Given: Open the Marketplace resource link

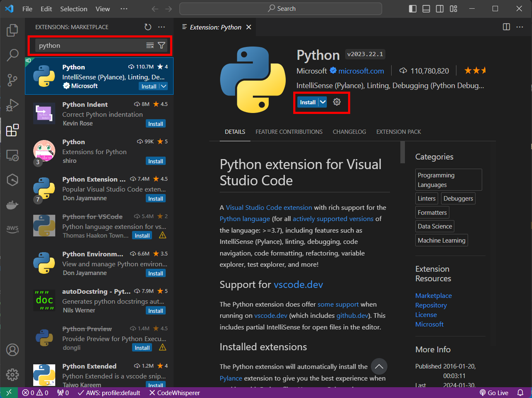Looking at the screenshot, I should point(433,295).
